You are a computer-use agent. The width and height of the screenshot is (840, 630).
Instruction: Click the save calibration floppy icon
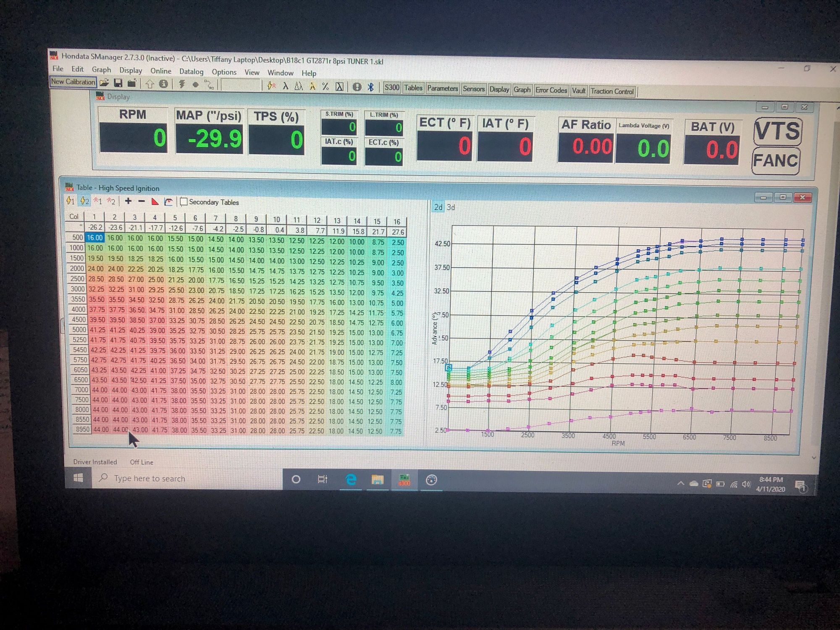[x=118, y=83]
